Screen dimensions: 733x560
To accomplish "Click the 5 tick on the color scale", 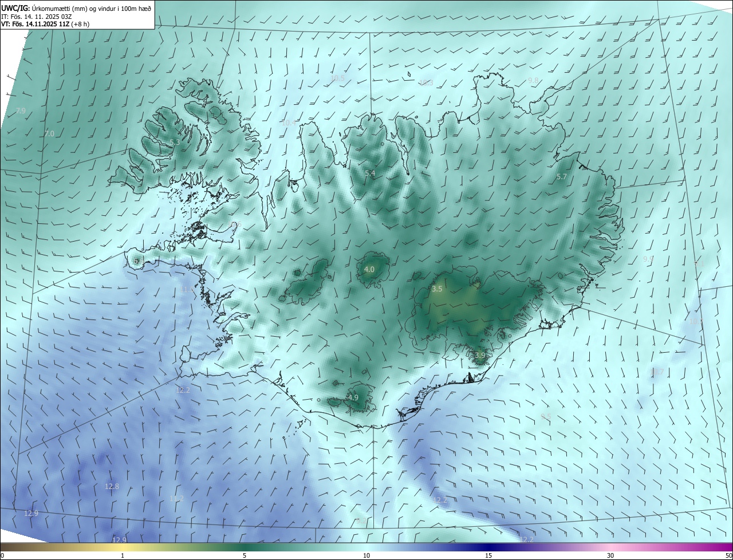I will tap(245, 555).
